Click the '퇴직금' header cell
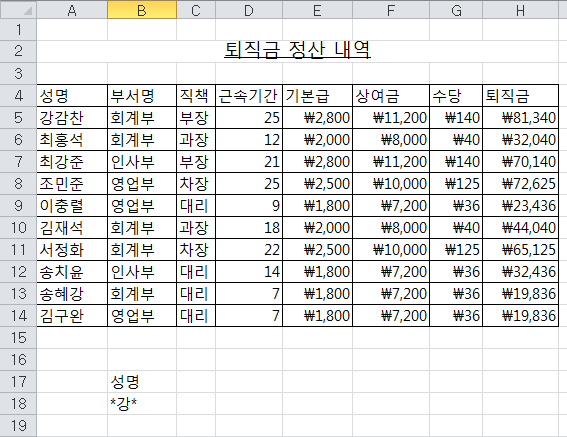 coord(520,96)
